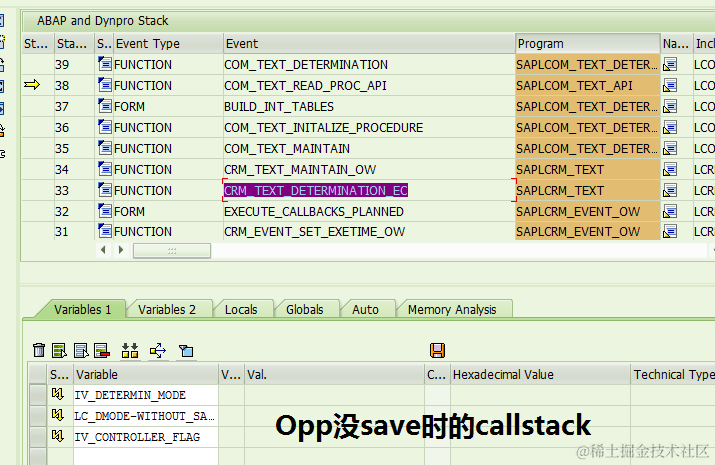Click program SAPLCRM_TEXT in level 34 row

(x=588, y=169)
